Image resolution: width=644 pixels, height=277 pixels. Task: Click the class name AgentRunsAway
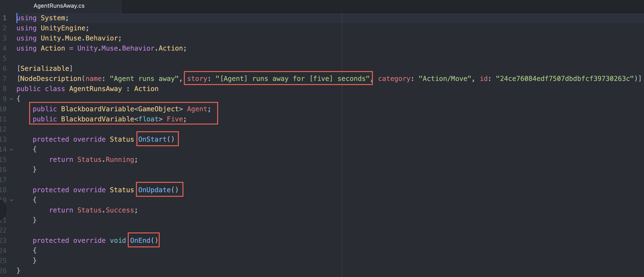click(95, 89)
